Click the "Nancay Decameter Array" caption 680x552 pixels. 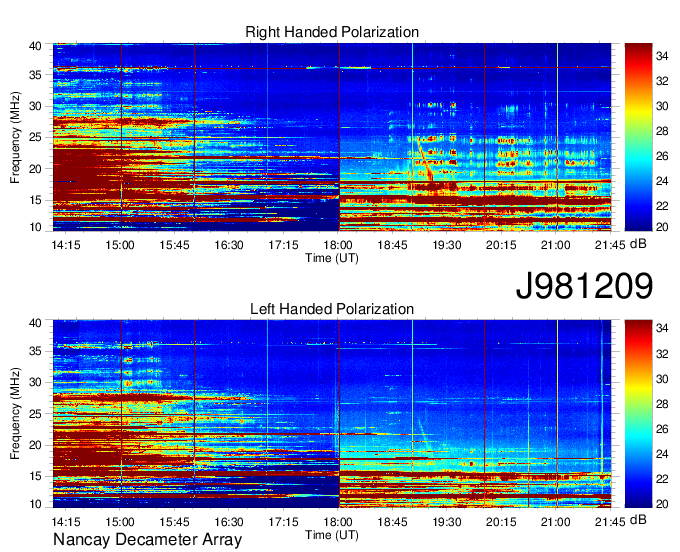click(147, 540)
